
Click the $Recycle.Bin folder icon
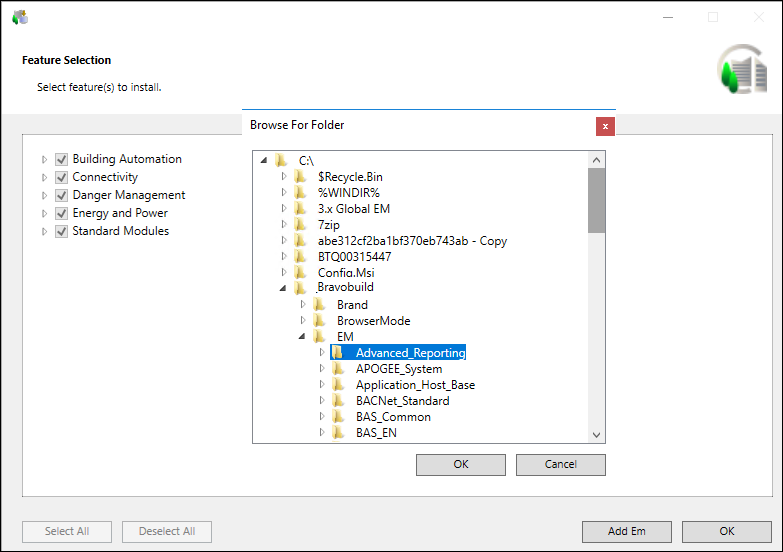tap(300, 177)
